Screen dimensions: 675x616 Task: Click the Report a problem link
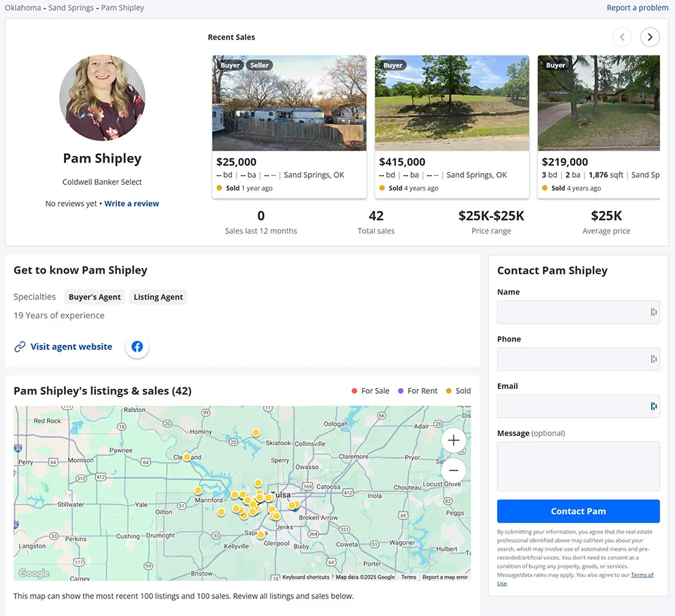click(x=637, y=8)
